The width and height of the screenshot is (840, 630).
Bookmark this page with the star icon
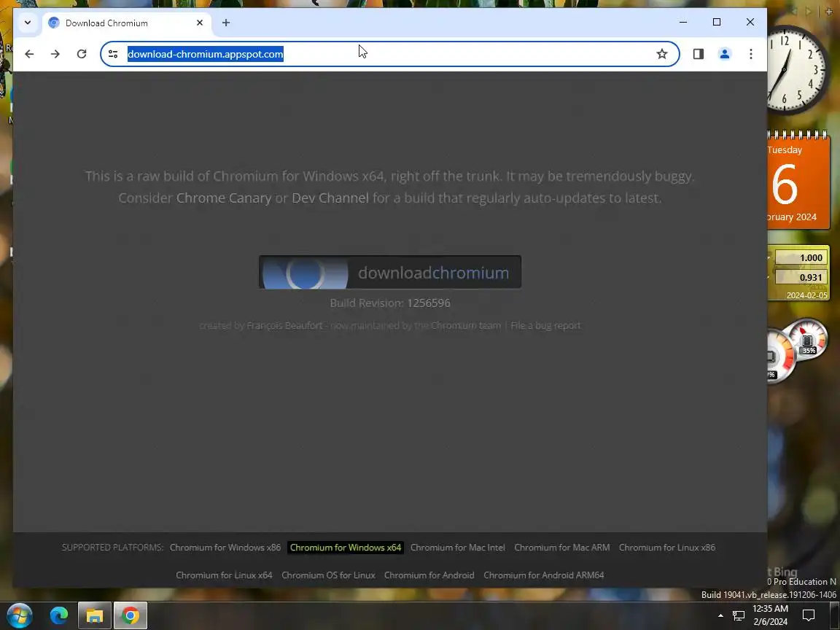point(662,54)
